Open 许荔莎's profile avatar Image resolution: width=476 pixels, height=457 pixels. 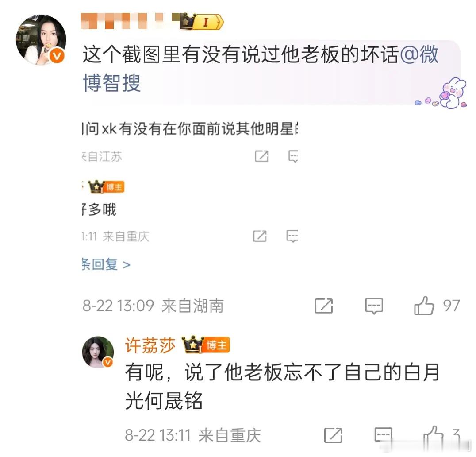point(98,352)
